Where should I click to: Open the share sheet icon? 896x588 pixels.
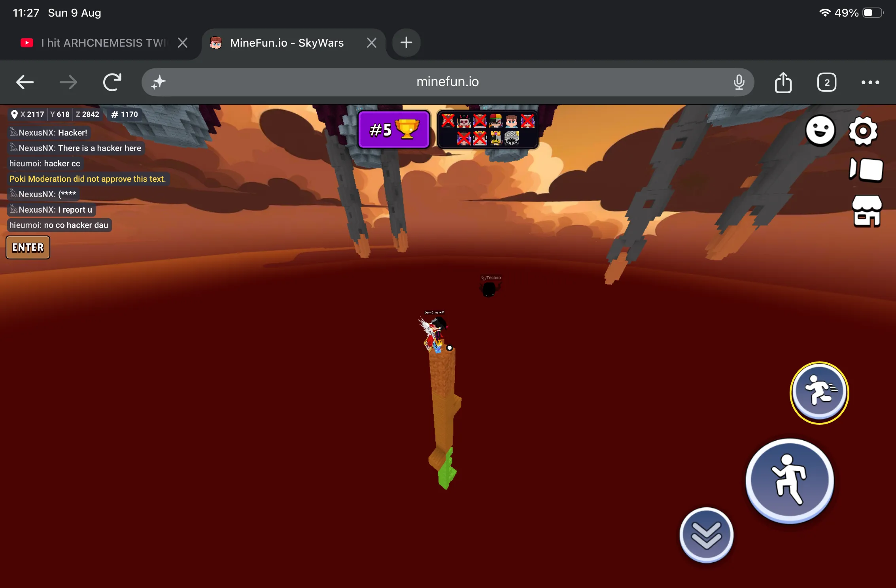(x=783, y=82)
